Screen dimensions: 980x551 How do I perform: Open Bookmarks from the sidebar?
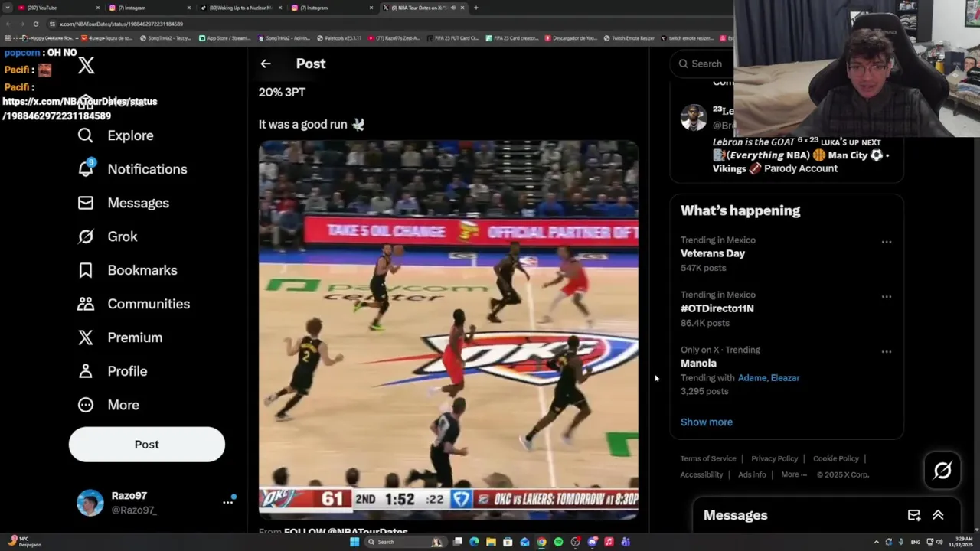tap(127, 270)
